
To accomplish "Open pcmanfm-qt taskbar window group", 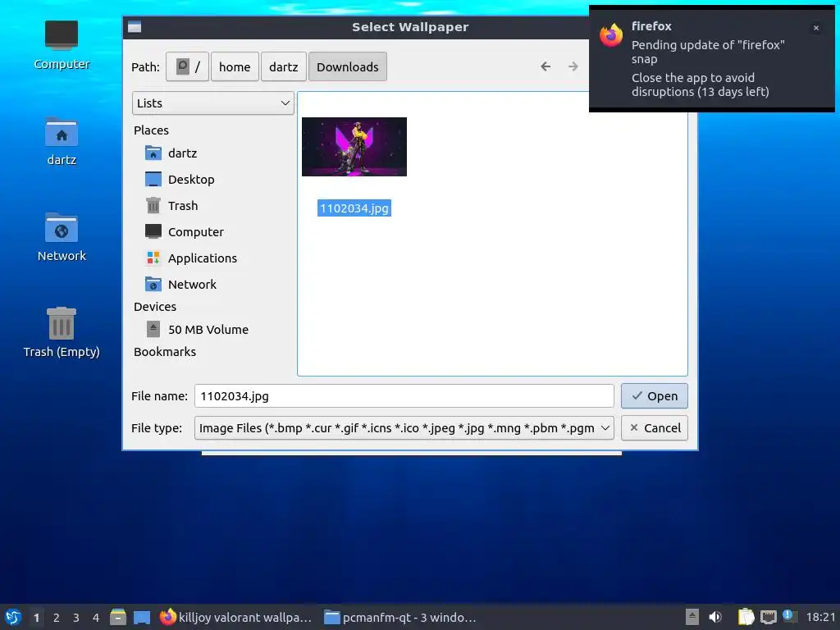I will [400, 617].
